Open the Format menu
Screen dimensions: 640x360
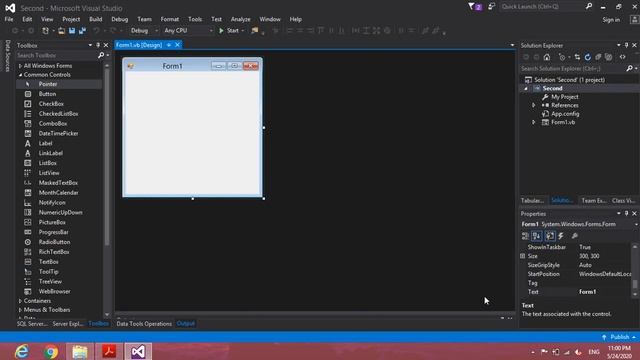tap(170, 19)
